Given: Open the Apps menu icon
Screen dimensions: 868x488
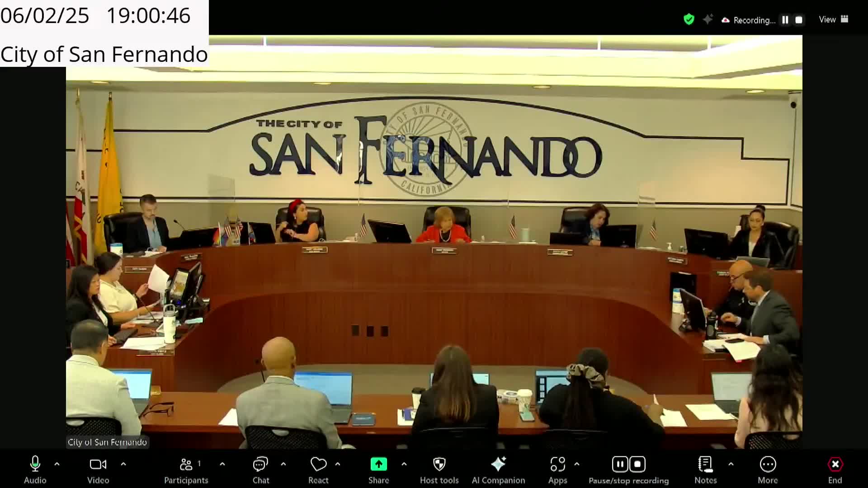Looking at the screenshot, I should pyautogui.click(x=557, y=465).
